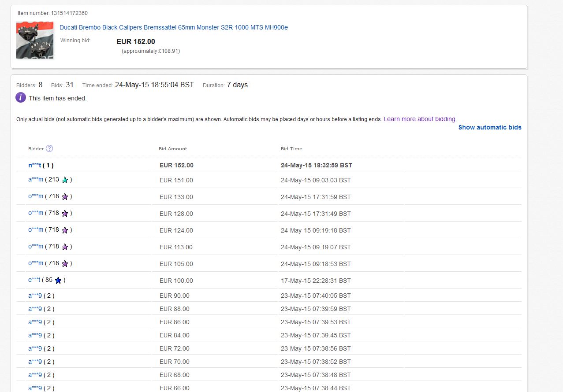Click 'Show automatic bids'
Screen dimensions: 563x392
pyautogui.click(x=489, y=127)
